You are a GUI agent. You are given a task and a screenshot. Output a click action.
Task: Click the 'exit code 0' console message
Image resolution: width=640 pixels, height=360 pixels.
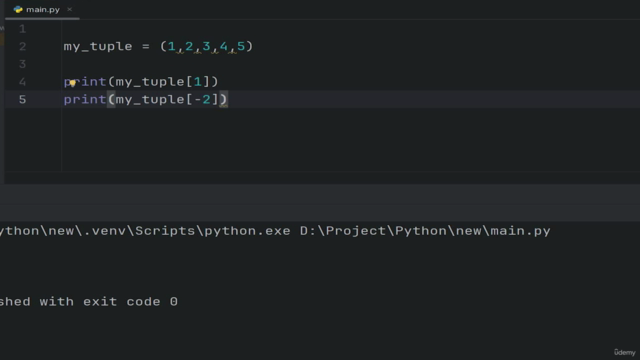coord(131,302)
